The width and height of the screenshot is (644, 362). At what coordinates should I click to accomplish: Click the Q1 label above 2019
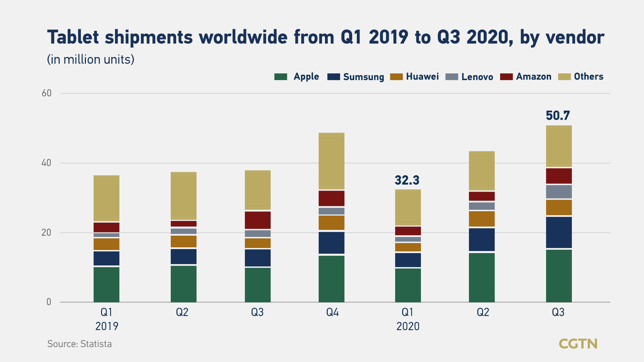click(106, 312)
